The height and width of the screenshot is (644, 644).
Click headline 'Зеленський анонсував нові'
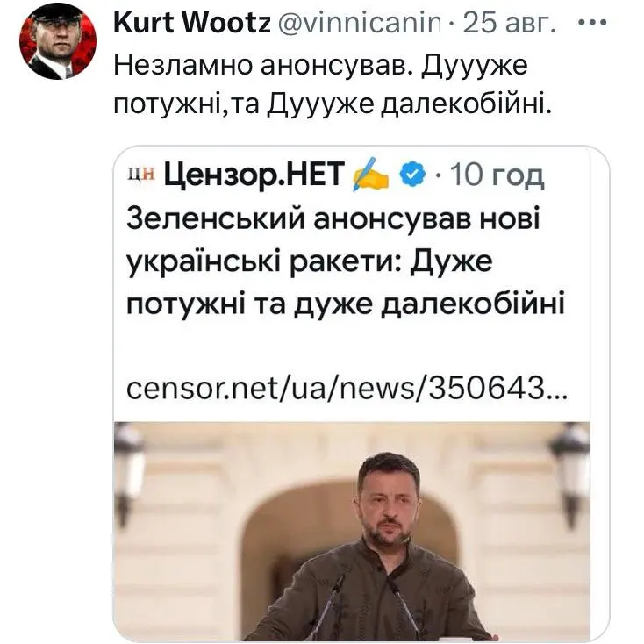click(x=333, y=218)
